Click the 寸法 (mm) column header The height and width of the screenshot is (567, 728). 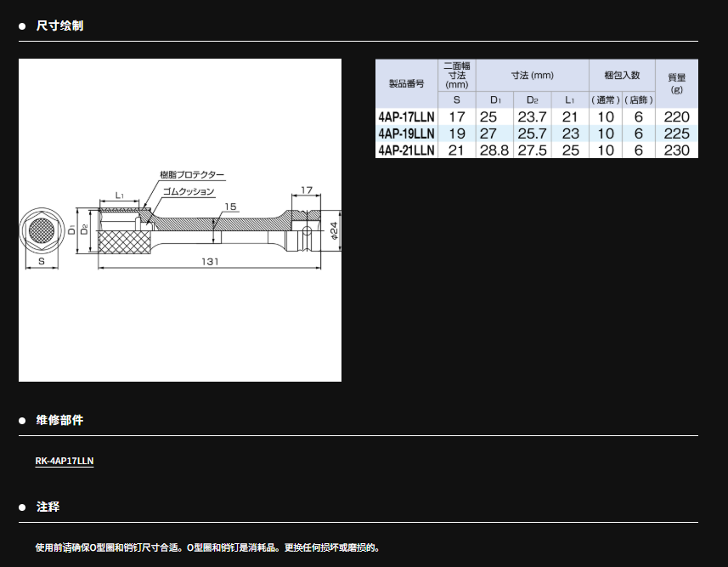coord(532,75)
